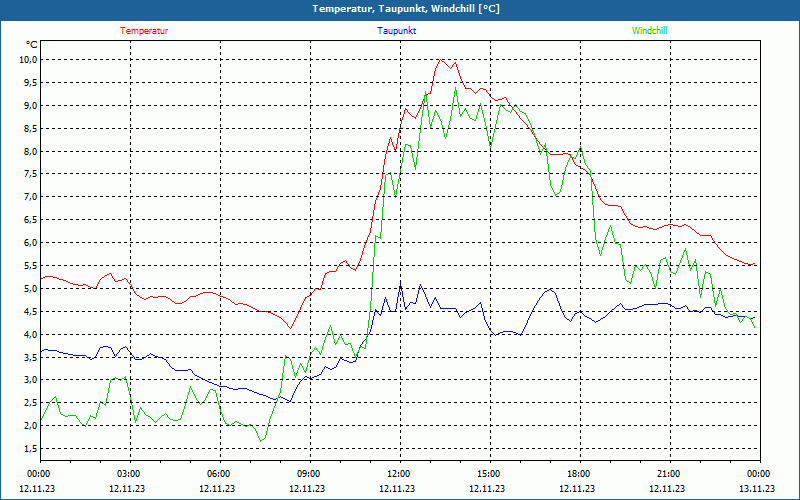
Task: Click the °C axis unit label
Action: 32,45
